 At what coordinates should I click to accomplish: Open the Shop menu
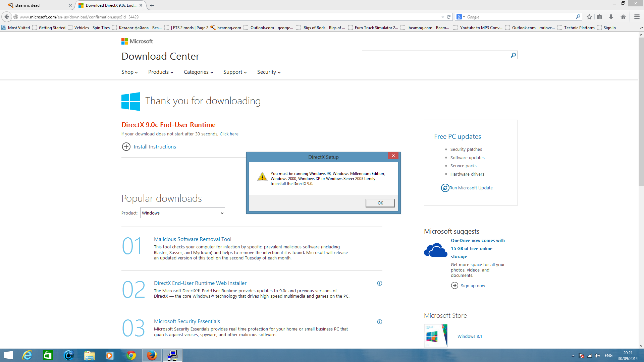pos(129,72)
